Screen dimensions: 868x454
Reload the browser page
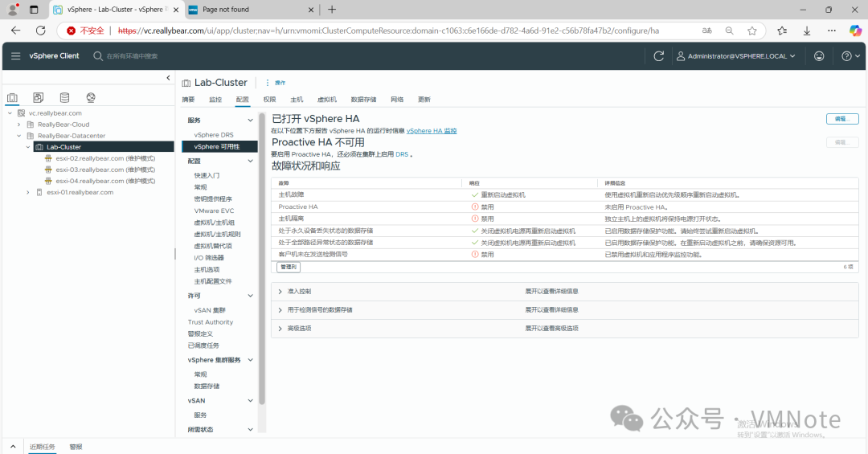pyautogui.click(x=40, y=31)
